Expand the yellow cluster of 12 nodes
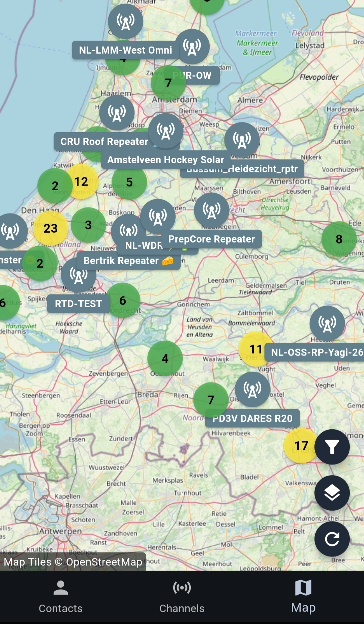 click(x=81, y=181)
